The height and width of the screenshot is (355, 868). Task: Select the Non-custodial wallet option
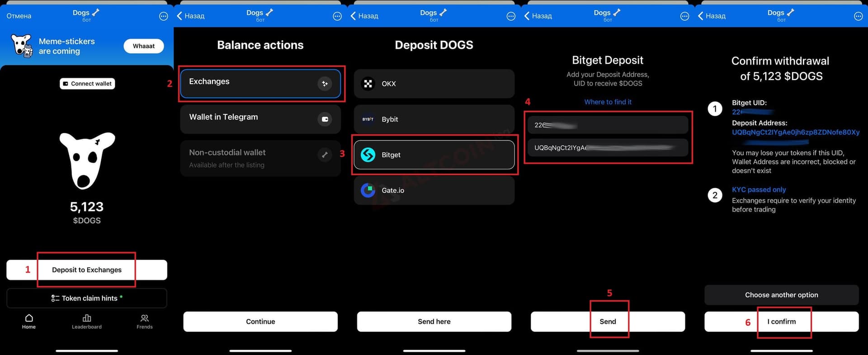pos(260,158)
